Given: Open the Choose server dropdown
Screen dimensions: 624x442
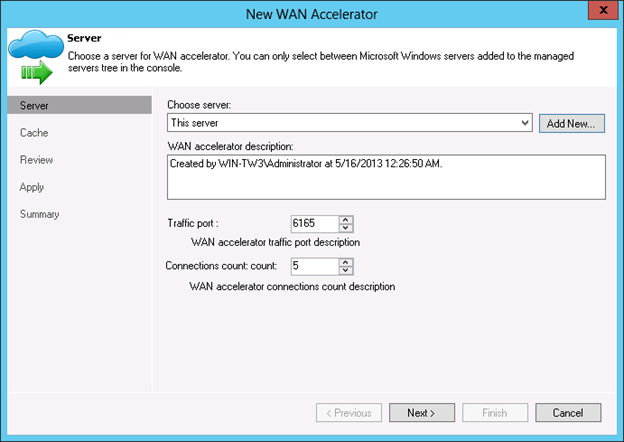Looking at the screenshot, I should tap(349, 123).
